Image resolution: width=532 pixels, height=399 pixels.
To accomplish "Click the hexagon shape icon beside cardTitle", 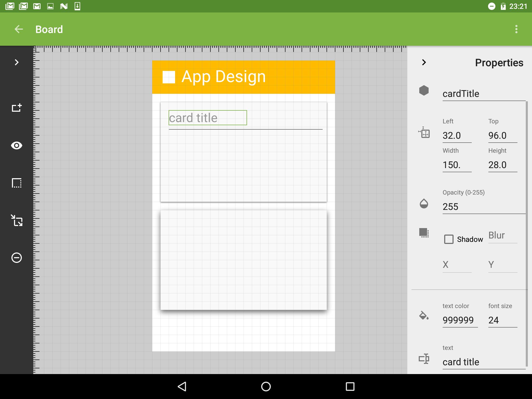I will [424, 90].
